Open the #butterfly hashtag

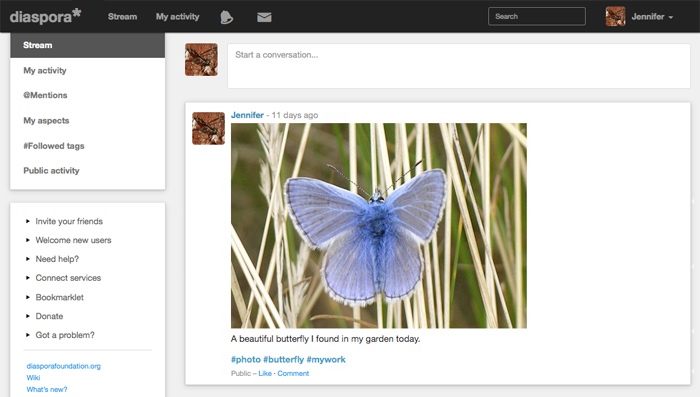pos(283,359)
